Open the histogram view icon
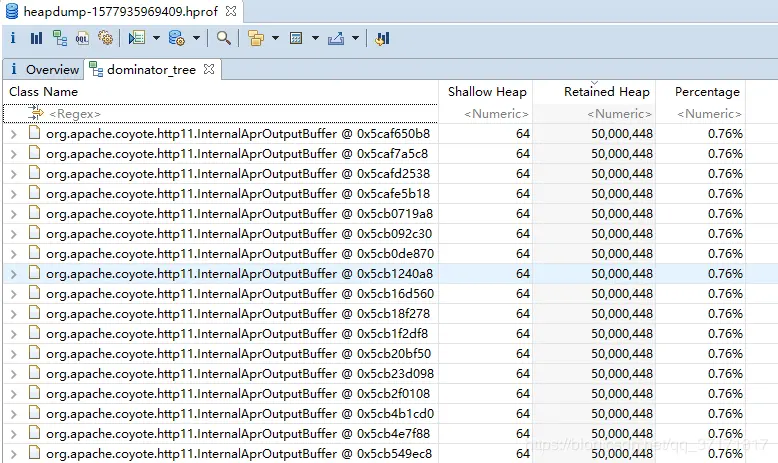The image size is (778, 463). (36, 38)
